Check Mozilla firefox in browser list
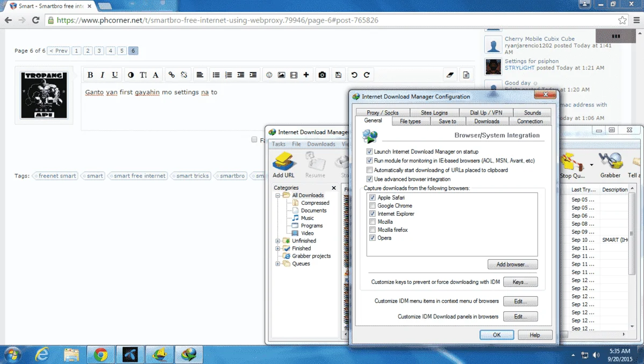Image resolution: width=644 pixels, height=364 pixels. pos(373,230)
